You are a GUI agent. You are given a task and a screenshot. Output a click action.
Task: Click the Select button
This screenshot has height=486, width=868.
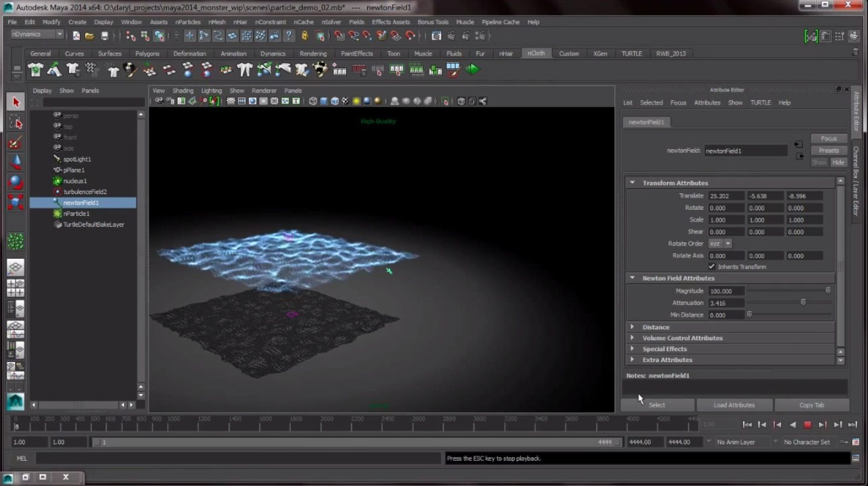[657, 405]
